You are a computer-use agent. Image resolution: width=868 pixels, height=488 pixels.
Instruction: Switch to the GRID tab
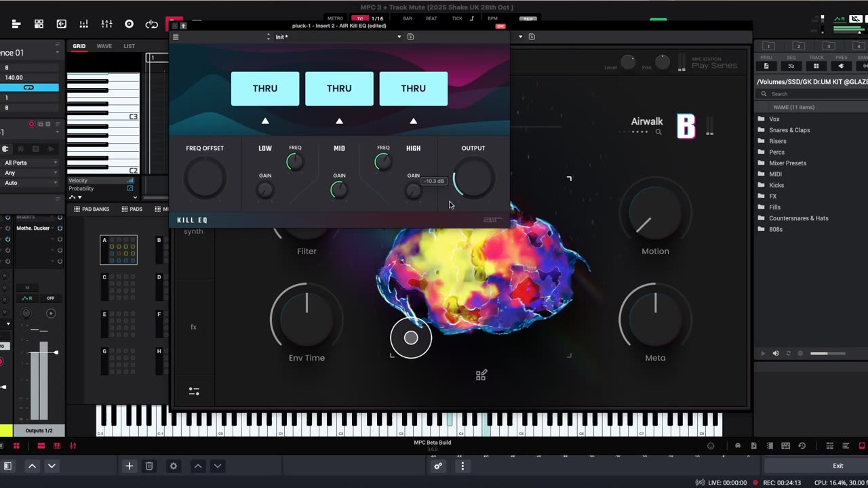point(79,46)
